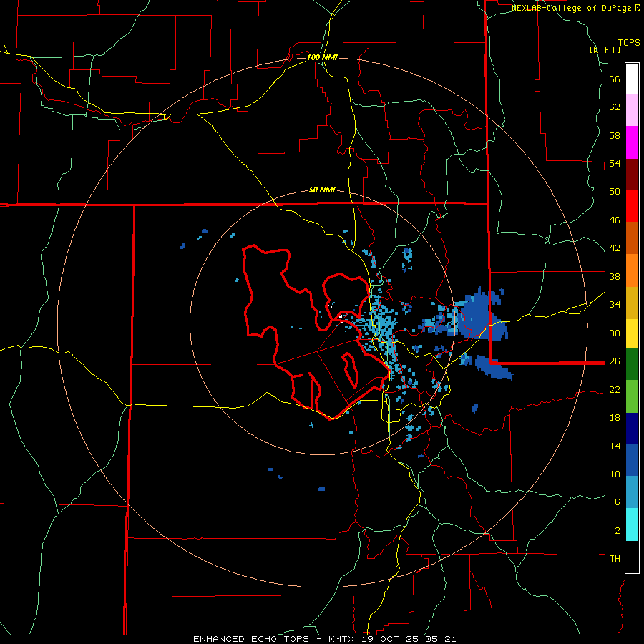Click the '05:21' timestamp
The image size is (644, 644).
[440, 639]
